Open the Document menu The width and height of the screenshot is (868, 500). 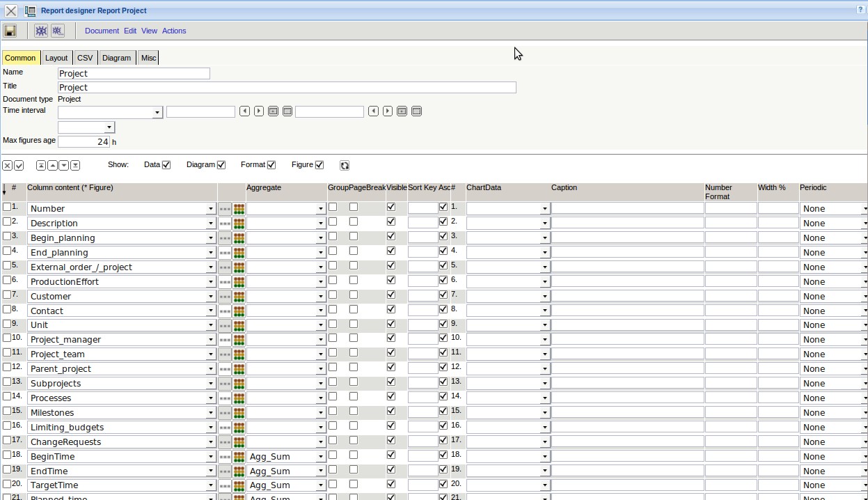[102, 31]
